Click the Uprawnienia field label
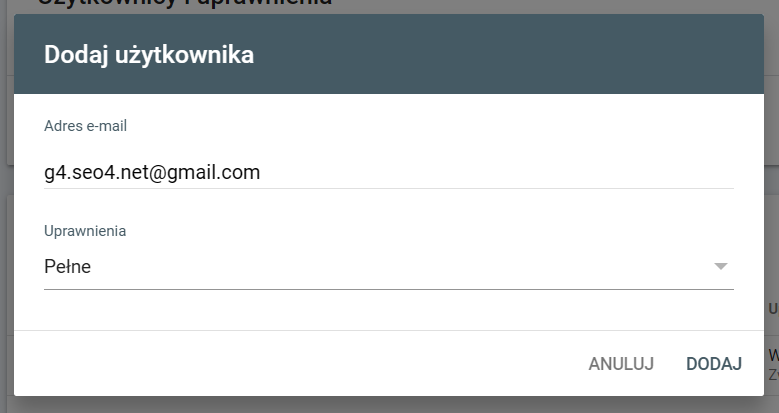 (85, 231)
